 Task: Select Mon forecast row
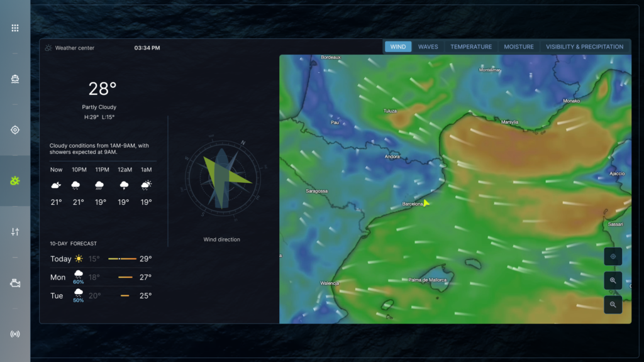pos(101,277)
